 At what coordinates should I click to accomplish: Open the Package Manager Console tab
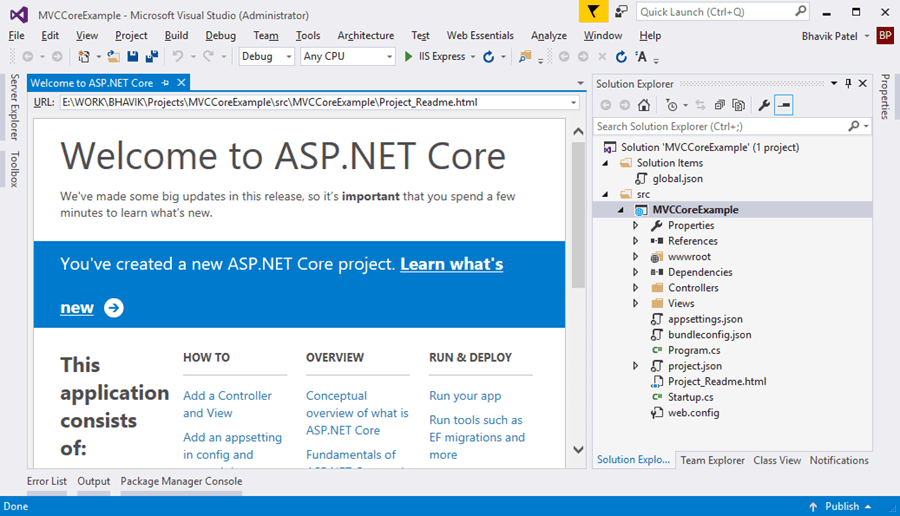[181, 481]
